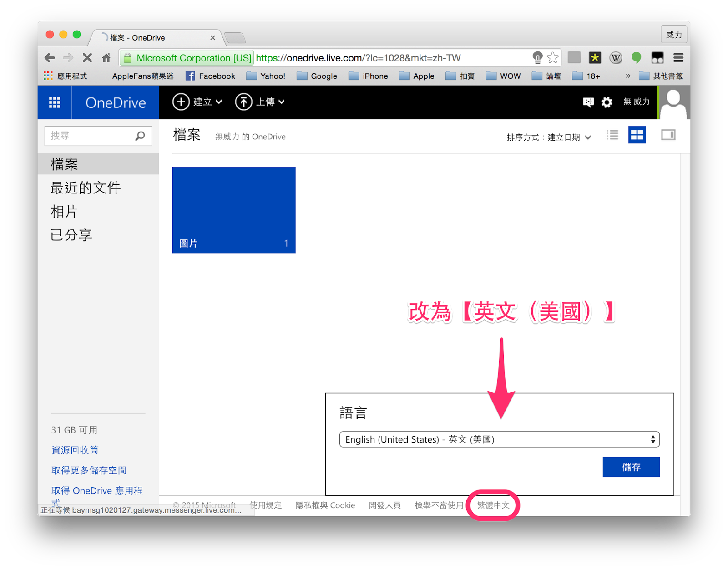Screen dimensions: 728x570
Task: Select the 檔案 - OneDrive tab
Action: coord(156,37)
